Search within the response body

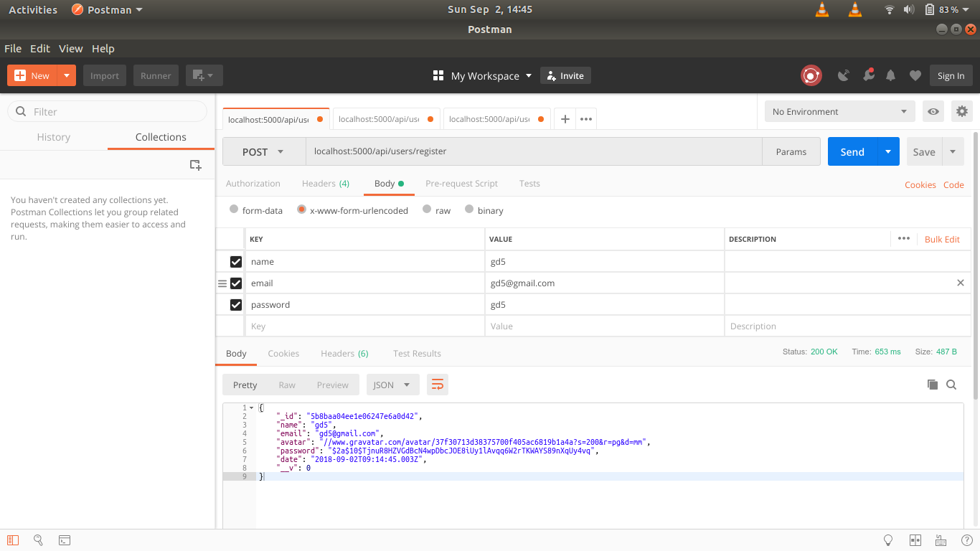(951, 385)
